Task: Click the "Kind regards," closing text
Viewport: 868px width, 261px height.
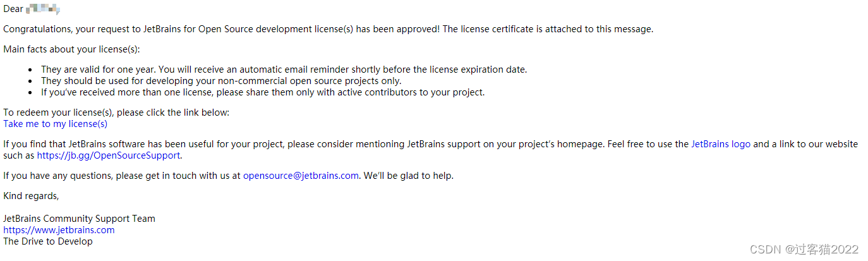Action: pos(31,196)
